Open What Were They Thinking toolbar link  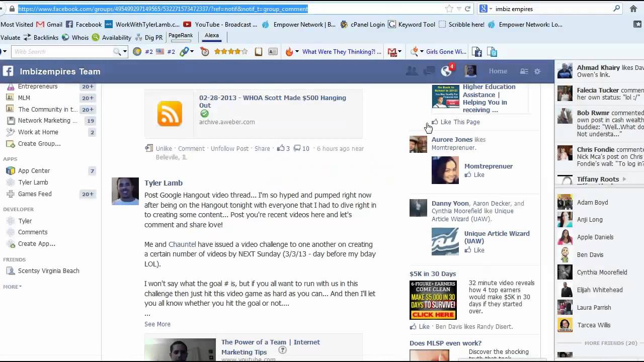[x=342, y=51]
